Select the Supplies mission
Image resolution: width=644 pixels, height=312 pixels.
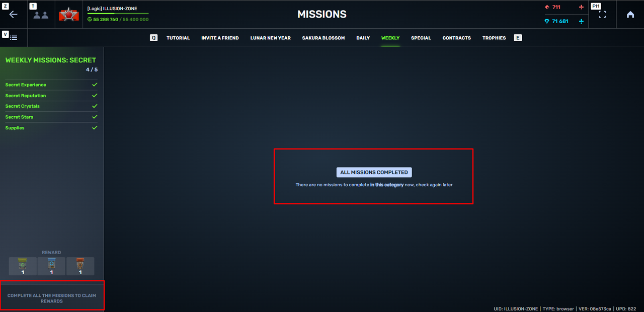[x=51, y=128]
